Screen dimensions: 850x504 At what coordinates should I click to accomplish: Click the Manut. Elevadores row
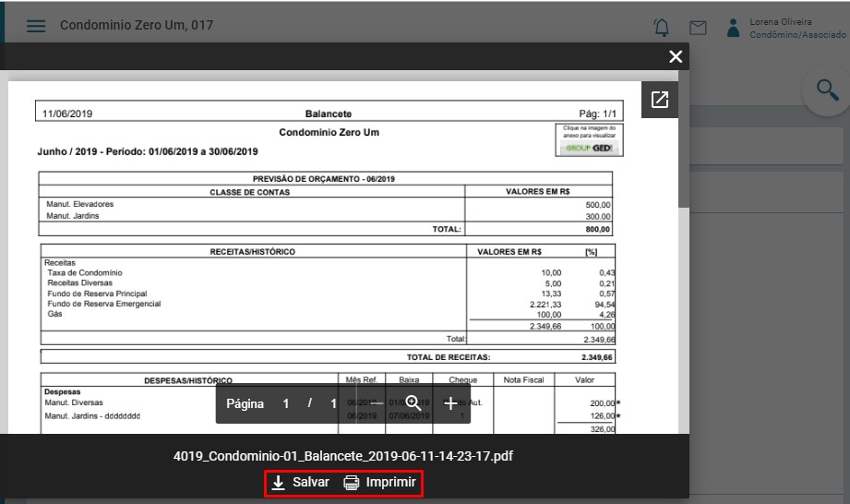(x=325, y=204)
